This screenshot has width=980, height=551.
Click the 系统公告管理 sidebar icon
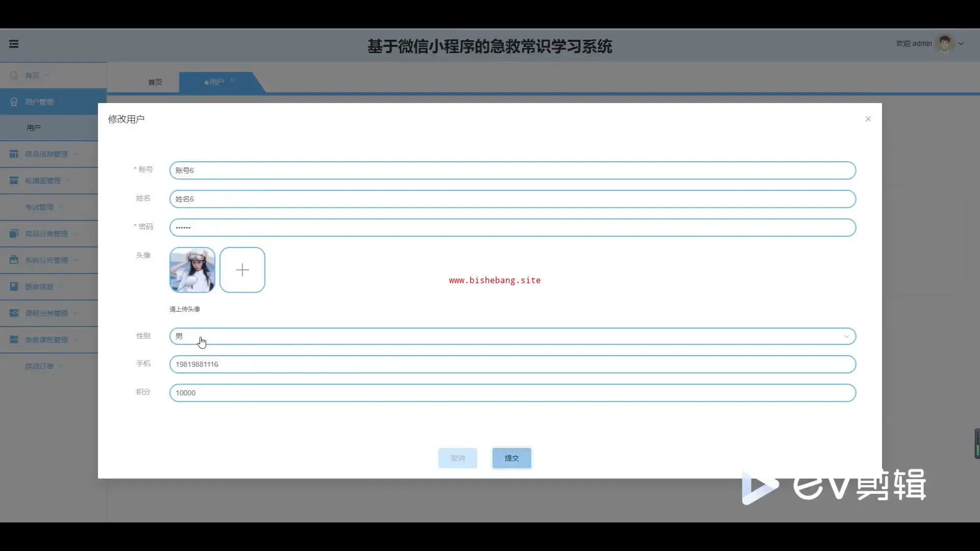click(14, 260)
